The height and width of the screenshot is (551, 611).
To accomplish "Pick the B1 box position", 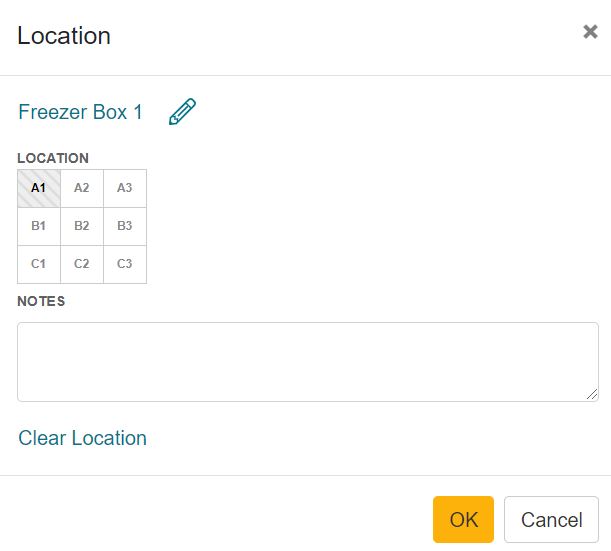I will click(39, 226).
